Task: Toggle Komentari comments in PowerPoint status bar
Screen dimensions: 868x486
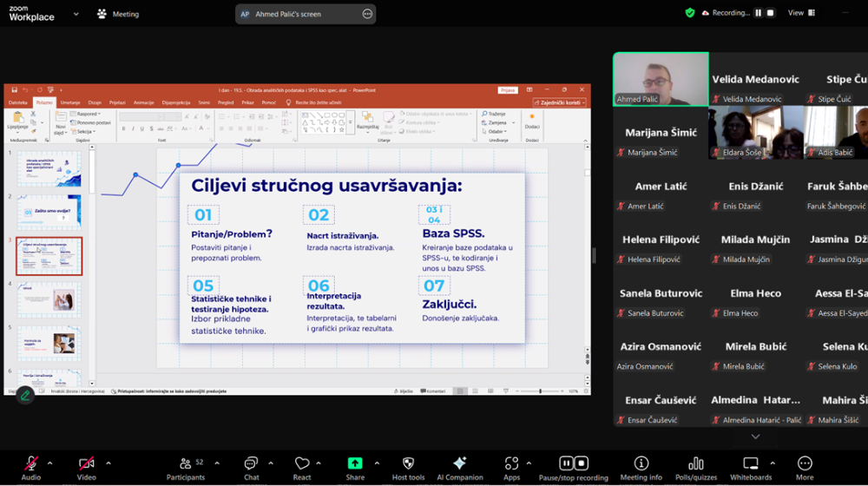Action: [x=433, y=391]
